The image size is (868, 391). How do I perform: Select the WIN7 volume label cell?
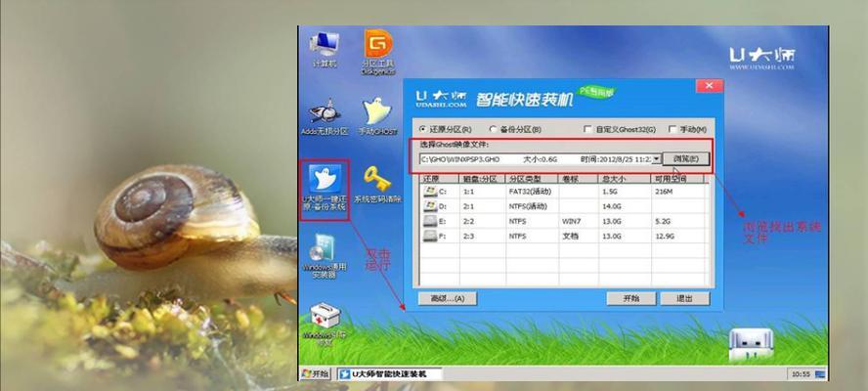[570, 221]
